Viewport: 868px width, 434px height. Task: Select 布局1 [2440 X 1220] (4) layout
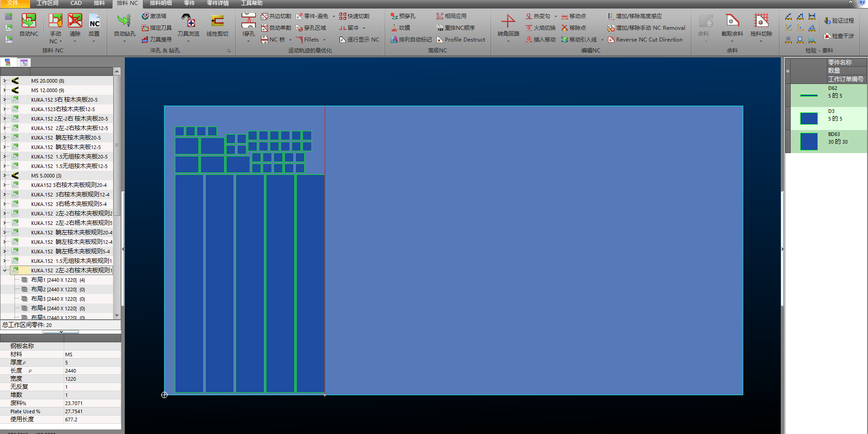pos(58,280)
